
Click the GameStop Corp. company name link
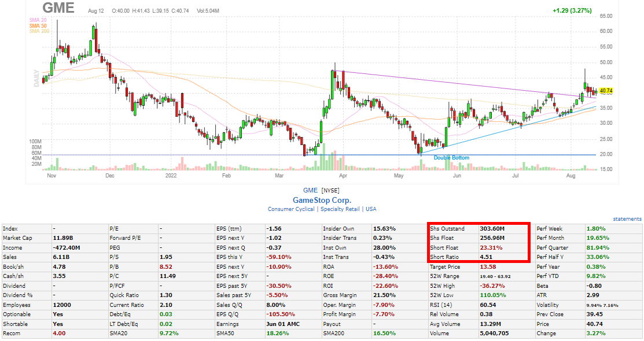322,199
